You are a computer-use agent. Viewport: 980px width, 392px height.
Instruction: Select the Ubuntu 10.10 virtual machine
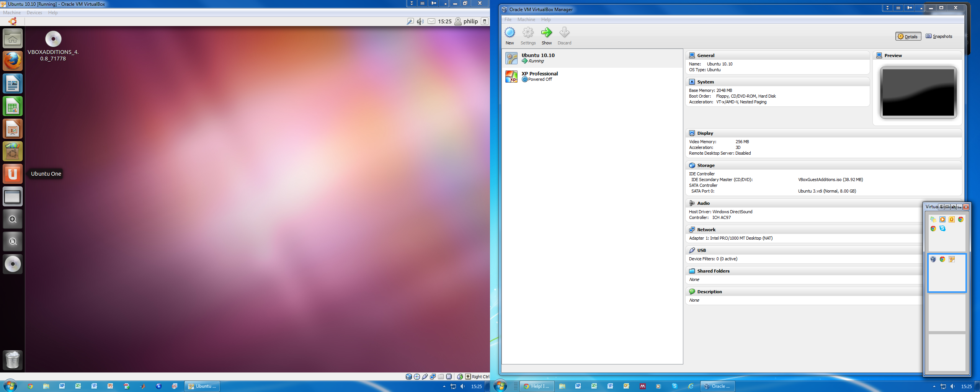[592, 58]
